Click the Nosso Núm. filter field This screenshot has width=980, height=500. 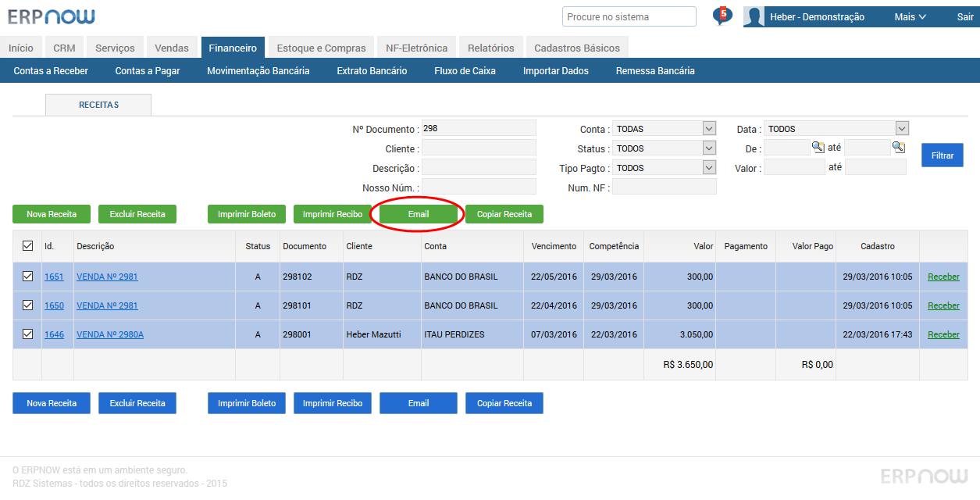pos(479,186)
